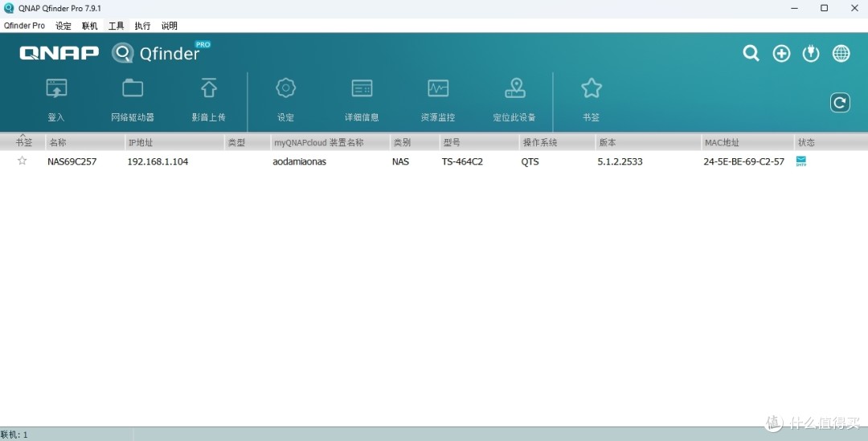
Task: Click the Bookmark (书签) star toolbar icon
Action: [x=592, y=88]
